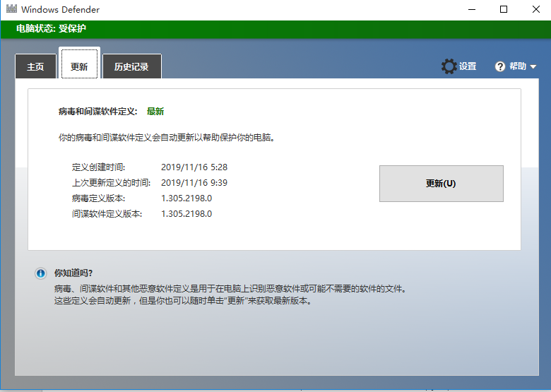Click the 上次更新定义的时间 label
Screen dimensions: 551x392
coord(111,183)
